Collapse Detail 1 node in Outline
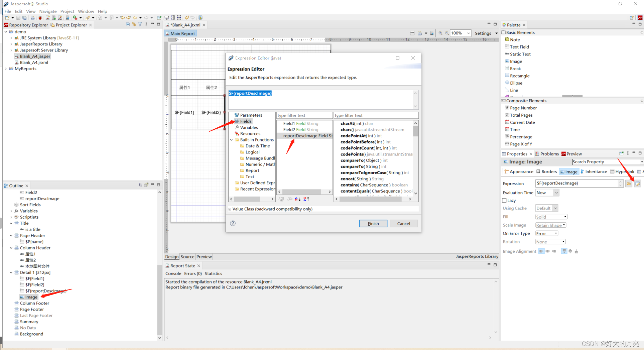This screenshot has height=350, width=644. click(x=11, y=272)
